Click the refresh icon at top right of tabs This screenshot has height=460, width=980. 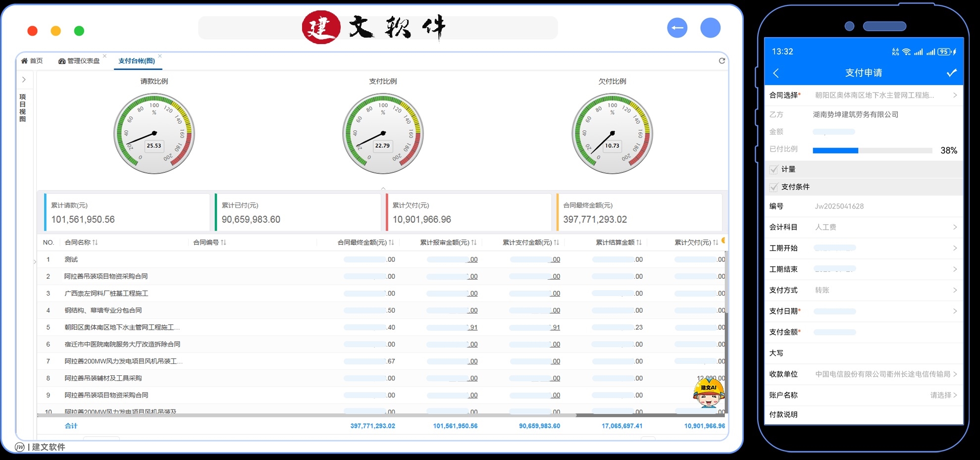point(722,60)
